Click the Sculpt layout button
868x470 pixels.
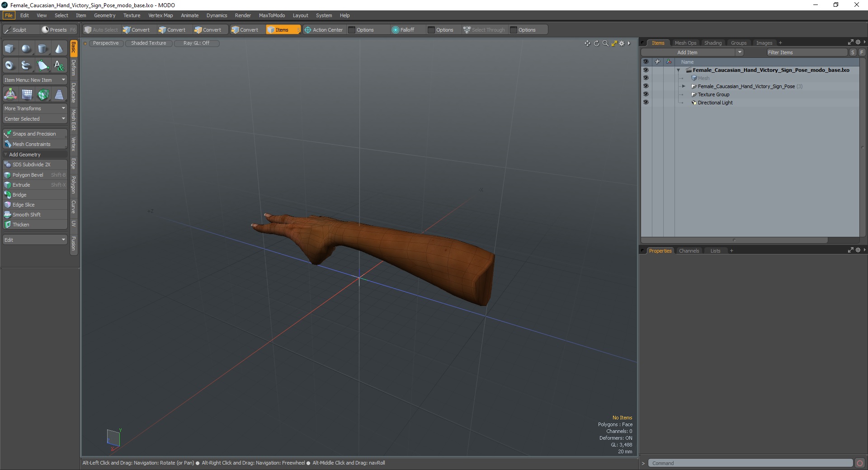pyautogui.click(x=20, y=30)
